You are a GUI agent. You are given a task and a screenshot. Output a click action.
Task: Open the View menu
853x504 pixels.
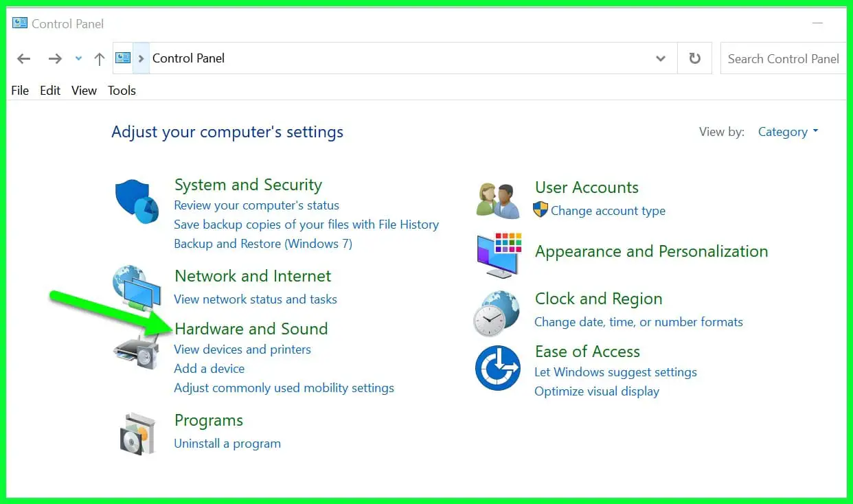(x=84, y=90)
